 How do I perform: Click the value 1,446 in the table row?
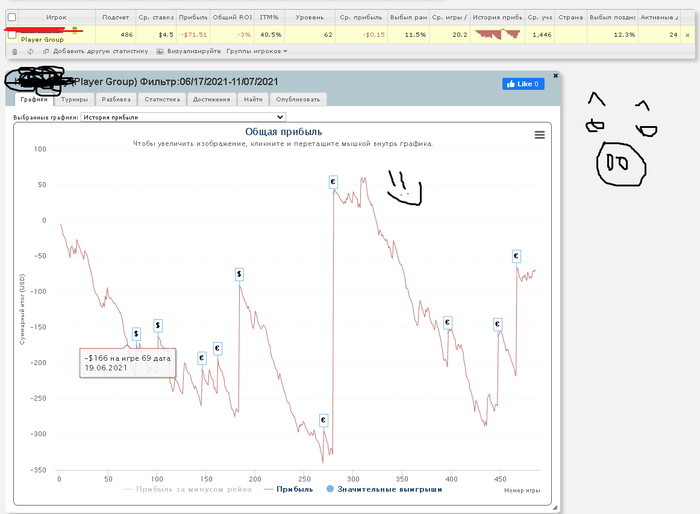click(542, 35)
